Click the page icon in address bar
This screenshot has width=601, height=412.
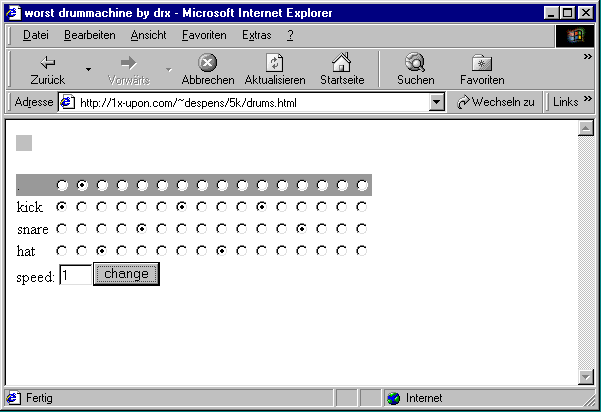(x=68, y=102)
